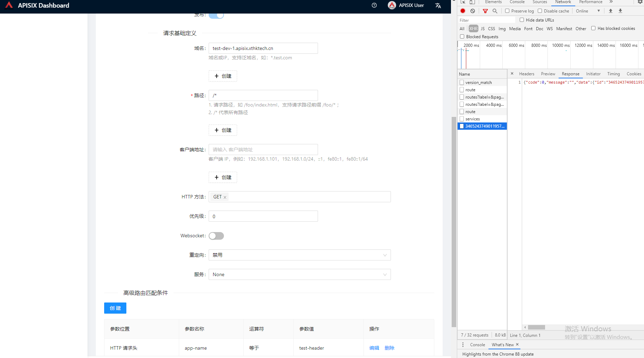Select the Timing tab
Image resolution: width=644 pixels, height=358 pixels.
coord(613,74)
